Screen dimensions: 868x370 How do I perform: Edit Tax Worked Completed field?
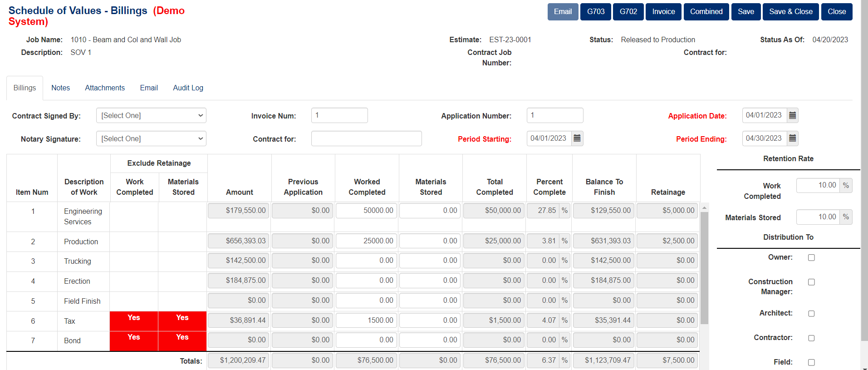point(367,321)
